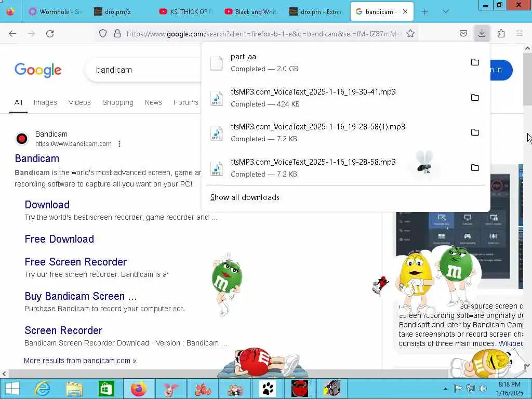Open the Wikipedia link in knowledge panel
Screen dimensions: 532x399
[x=511, y=343]
